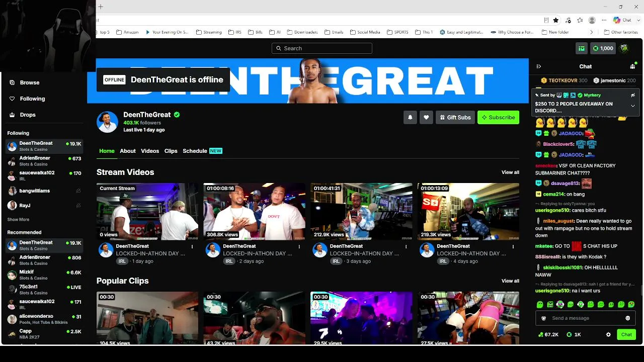Open the 1K Kicks balance in chat
Image resolution: width=644 pixels, height=362 pixels.
[x=574, y=334]
